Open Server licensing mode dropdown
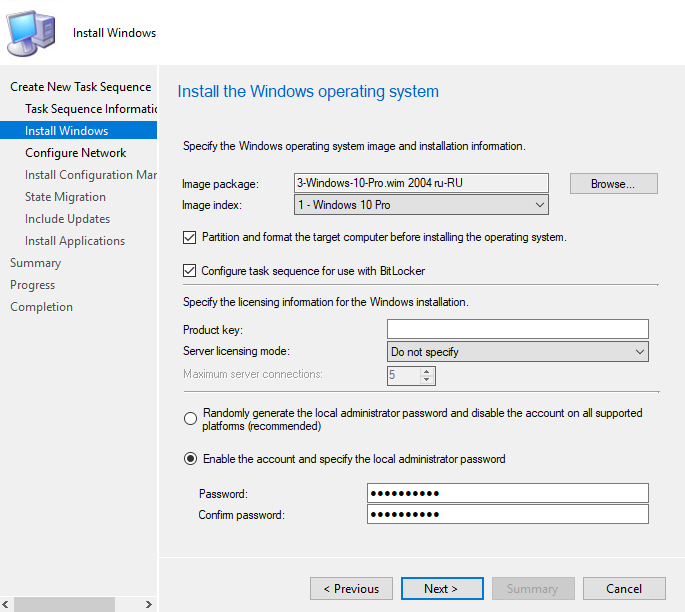The height and width of the screenshot is (612, 685). [x=518, y=352]
